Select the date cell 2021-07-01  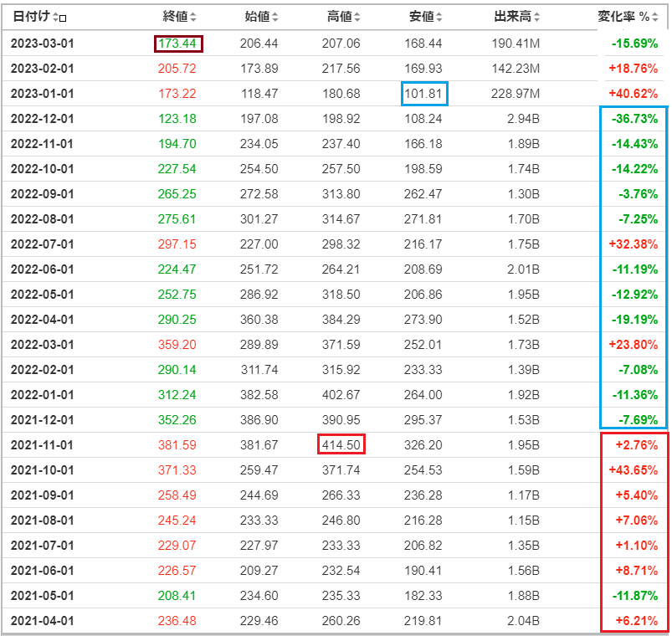click(43, 546)
